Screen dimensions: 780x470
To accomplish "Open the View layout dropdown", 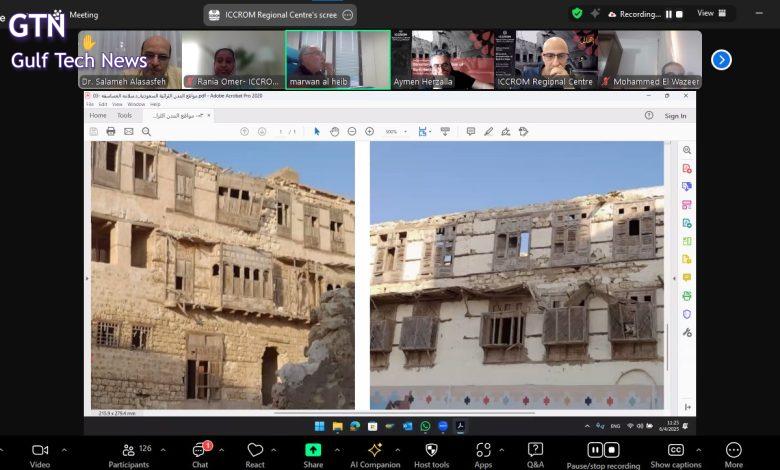I will (x=711, y=13).
